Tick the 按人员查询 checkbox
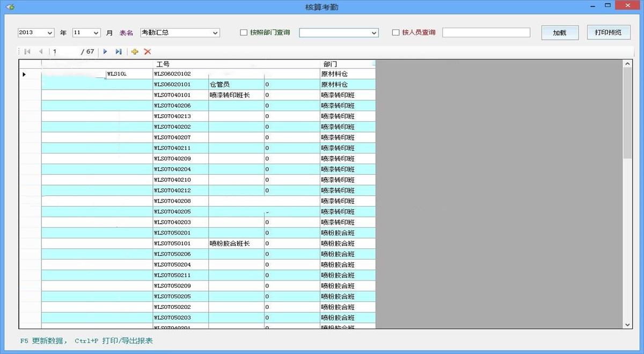 [x=396, y=33]
